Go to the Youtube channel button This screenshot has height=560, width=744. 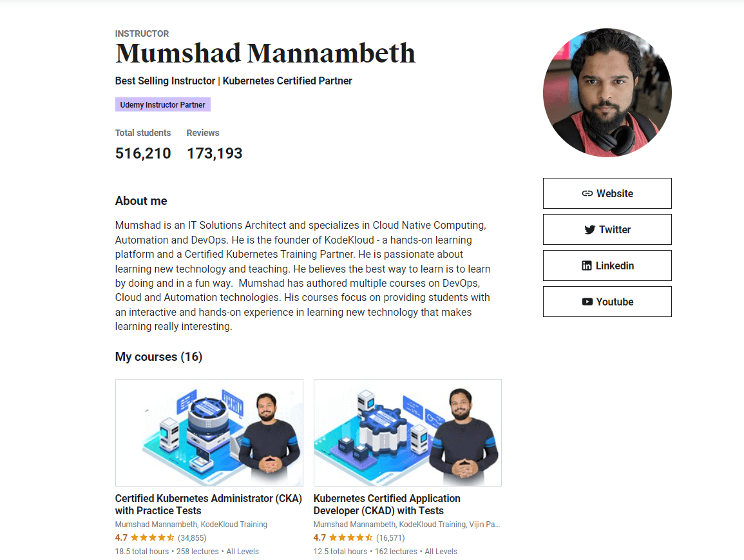[607, 302]
